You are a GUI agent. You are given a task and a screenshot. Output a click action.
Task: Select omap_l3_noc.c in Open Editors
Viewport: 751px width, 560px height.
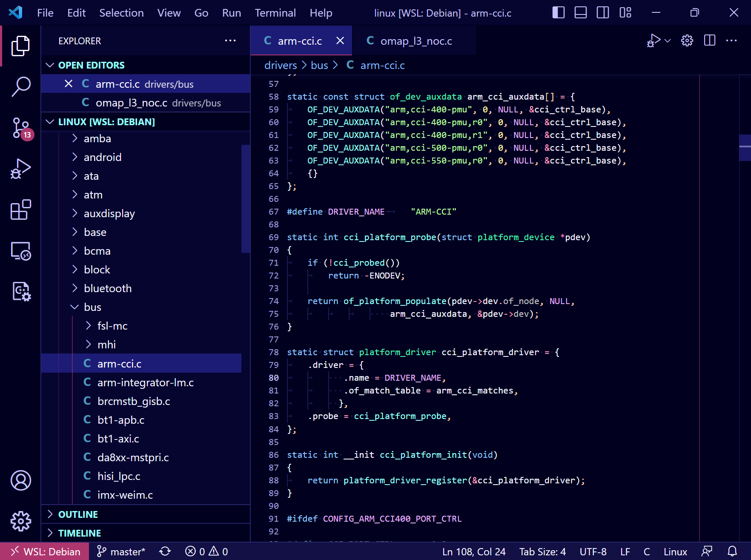[x=146, y=103]
